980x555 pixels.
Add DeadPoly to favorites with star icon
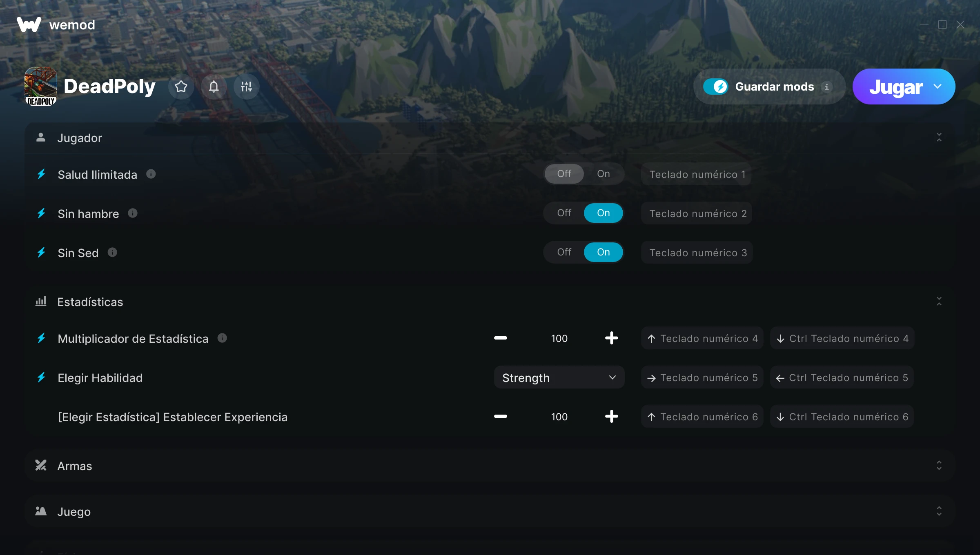(x=181, y=87)
